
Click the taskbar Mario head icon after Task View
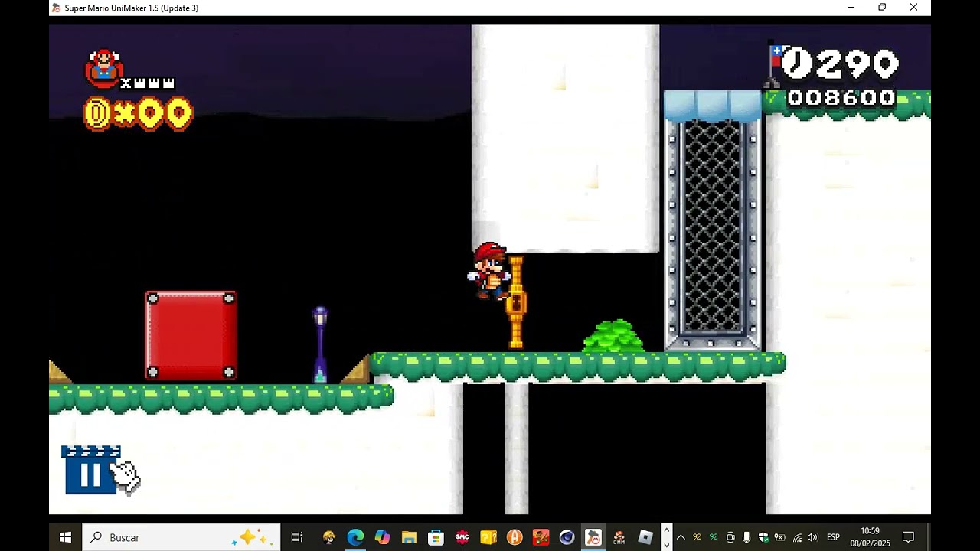pyautogui.click(x=329, y=537)
